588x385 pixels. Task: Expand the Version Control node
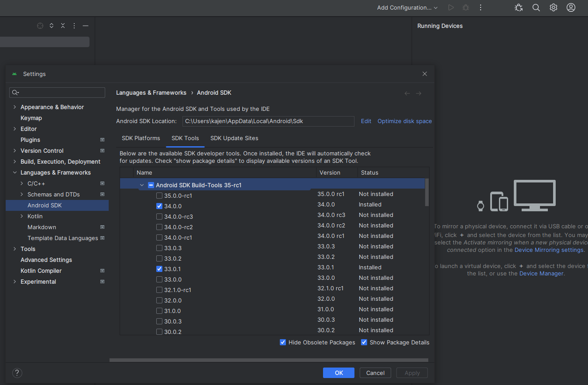(15, 151)
